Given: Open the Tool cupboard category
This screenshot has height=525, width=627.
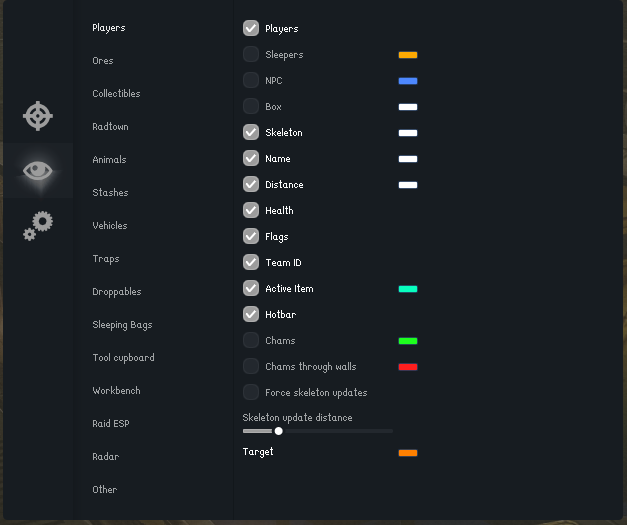Looking at the screenshot, I should [x=123, y=358].
